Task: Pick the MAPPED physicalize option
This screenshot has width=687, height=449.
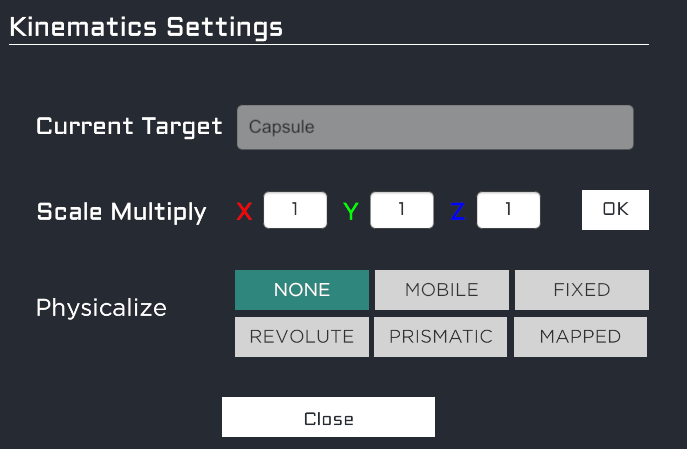Action: (x=581, y=337)
